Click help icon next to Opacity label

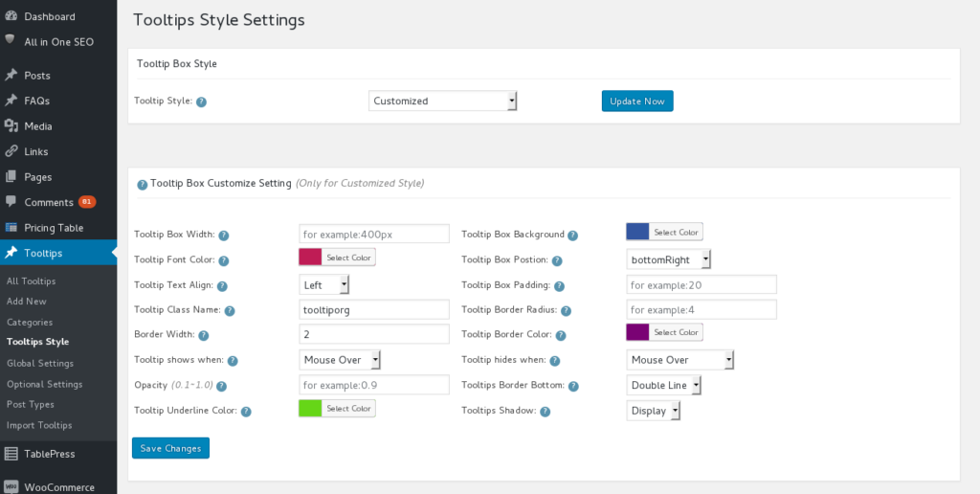click(x=221, y=386)
